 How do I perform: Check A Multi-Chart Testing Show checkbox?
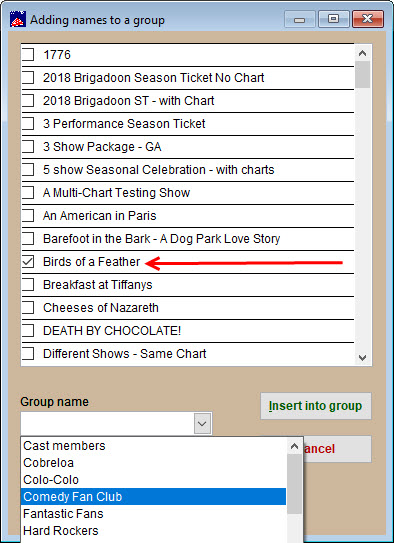pos(28,193)
